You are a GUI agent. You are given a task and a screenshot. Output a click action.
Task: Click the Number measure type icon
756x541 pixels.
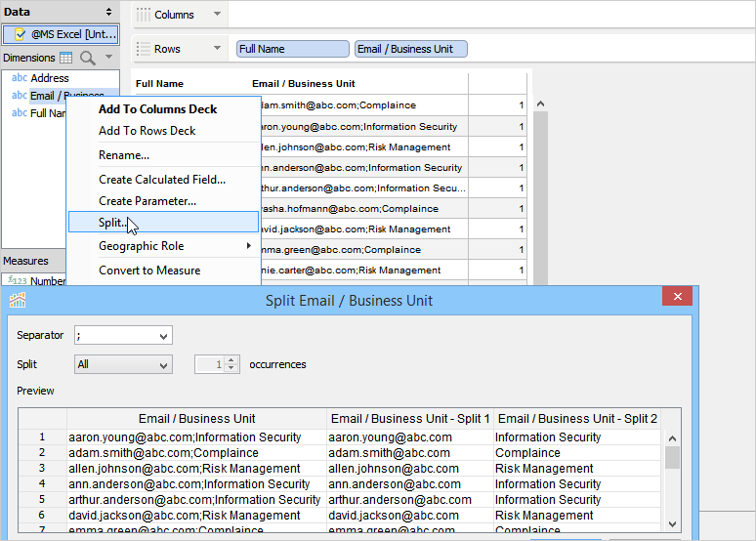18,280
